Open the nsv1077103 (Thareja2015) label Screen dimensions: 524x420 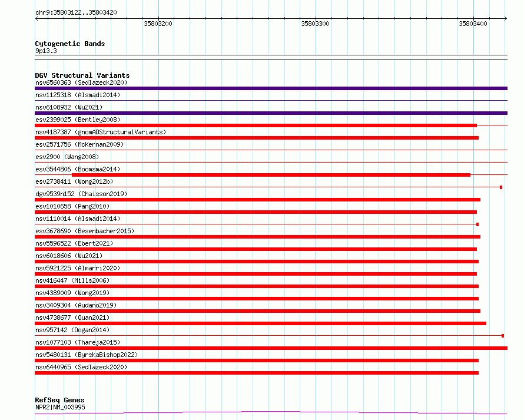click(78, 342)
